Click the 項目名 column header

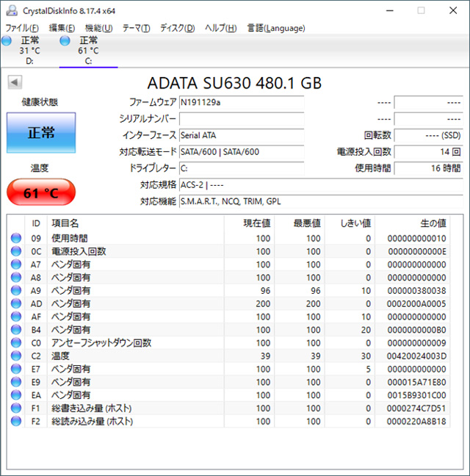coord(136,223)
